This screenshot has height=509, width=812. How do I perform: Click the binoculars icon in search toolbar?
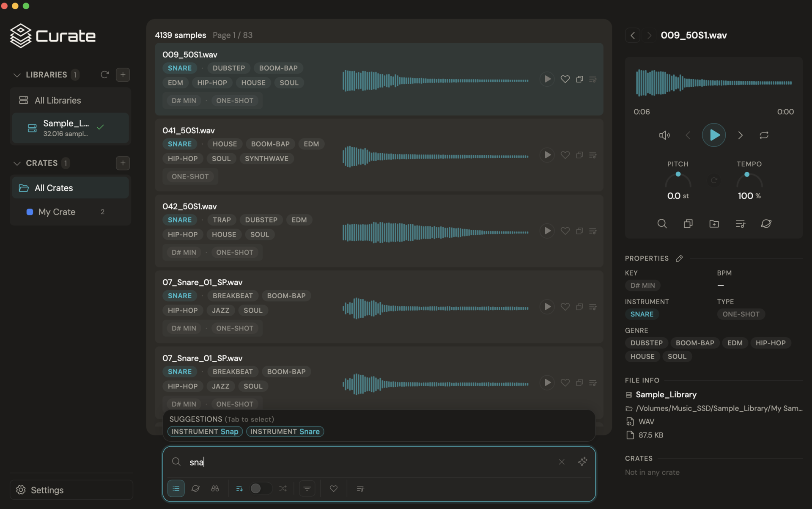click(x=215, y=488)
